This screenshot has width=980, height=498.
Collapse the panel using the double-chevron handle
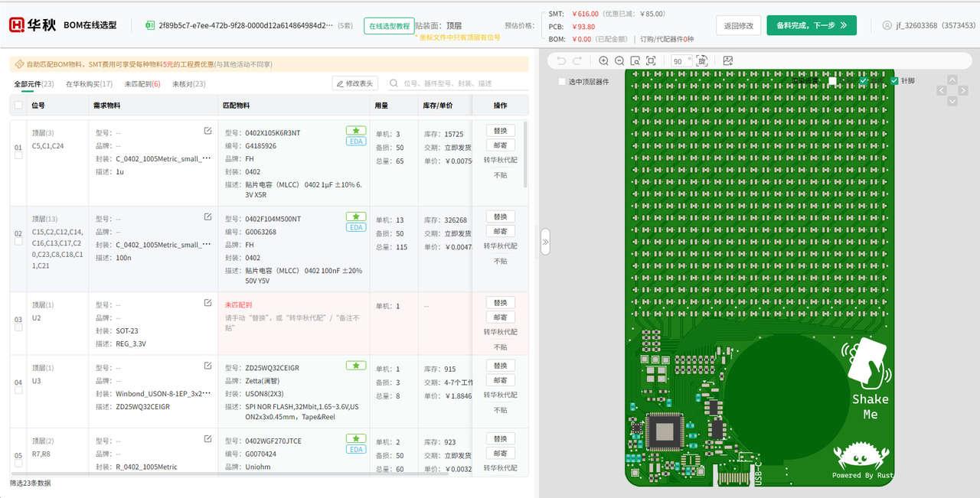(x=545, y=241)
